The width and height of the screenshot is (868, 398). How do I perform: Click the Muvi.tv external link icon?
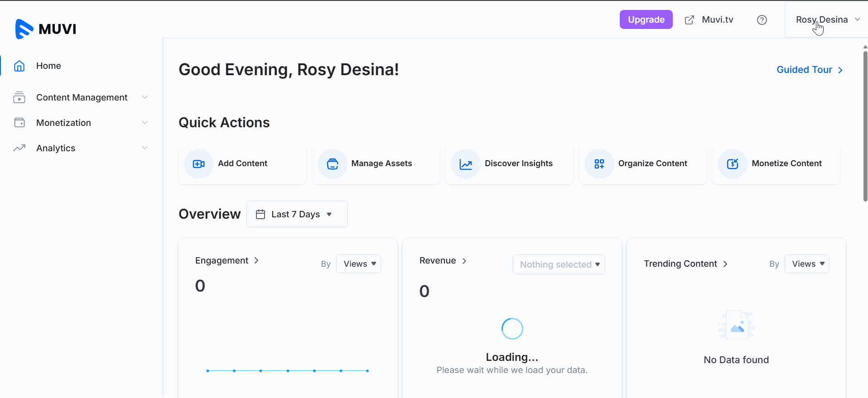point(689,20)
